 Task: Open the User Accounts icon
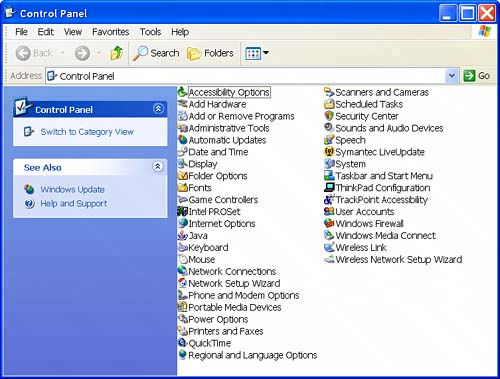[x=329, y=212]
